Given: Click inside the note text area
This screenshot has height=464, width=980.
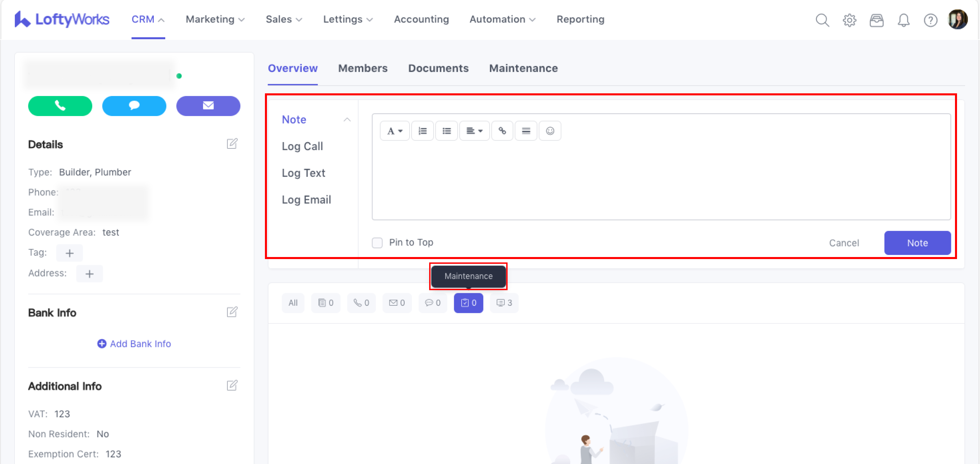Looking at the screenshot, I should pyautogui.click(x=661, y=179).
